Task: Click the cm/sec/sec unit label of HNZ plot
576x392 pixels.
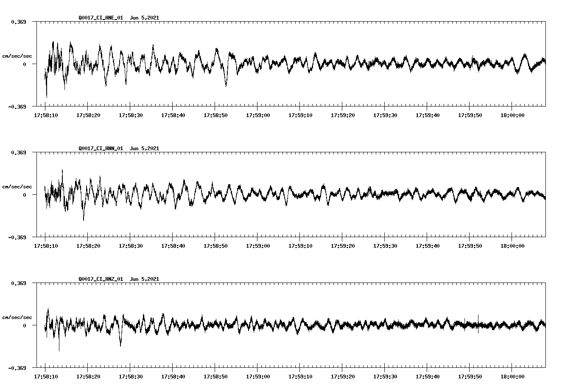Action: (17, 317)
